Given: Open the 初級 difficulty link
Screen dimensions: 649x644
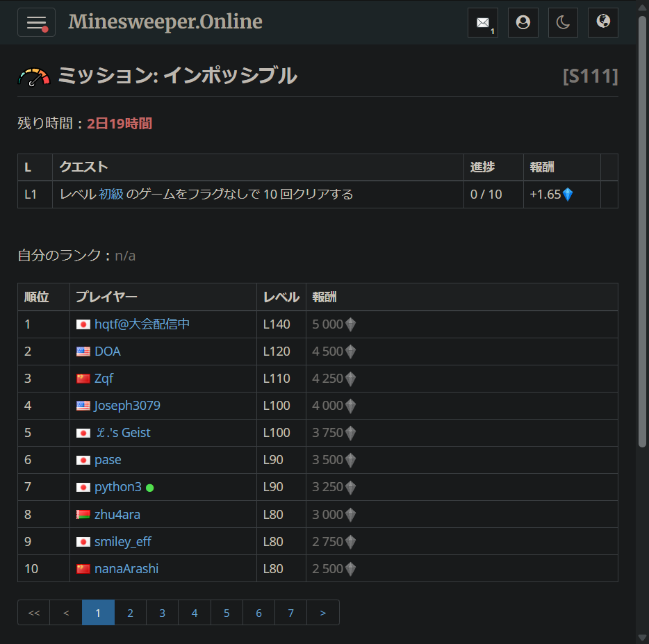Looking at the screenshot, I should [111, 194].
